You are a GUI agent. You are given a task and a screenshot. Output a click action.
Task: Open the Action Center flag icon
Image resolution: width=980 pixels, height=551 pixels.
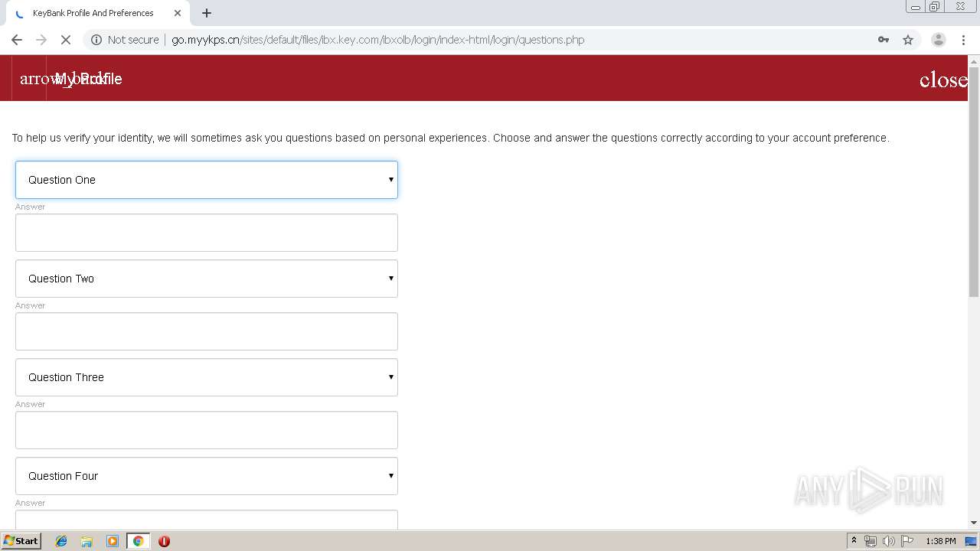907,541
